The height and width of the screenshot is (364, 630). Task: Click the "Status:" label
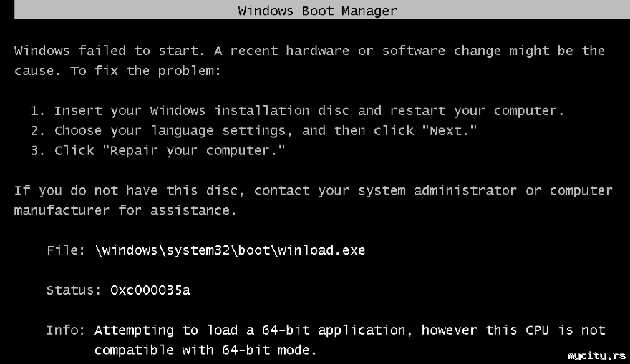click(74, 290)
